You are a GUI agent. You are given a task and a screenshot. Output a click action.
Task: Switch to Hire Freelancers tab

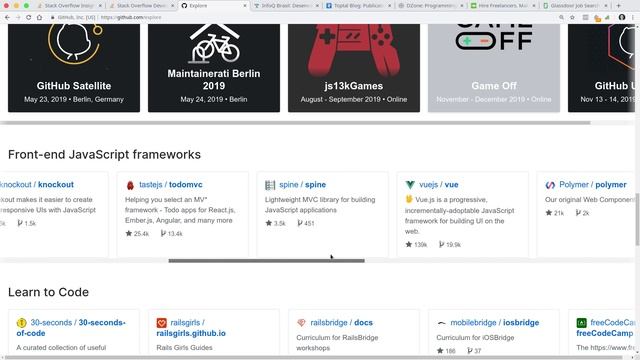click(x=503, y=6)
